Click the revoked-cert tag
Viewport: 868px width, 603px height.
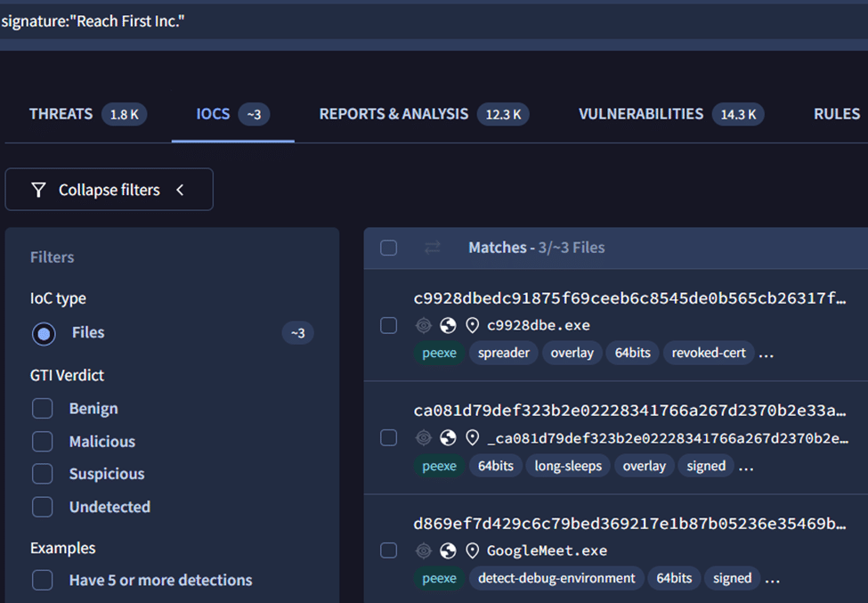(x=709, y=353)
